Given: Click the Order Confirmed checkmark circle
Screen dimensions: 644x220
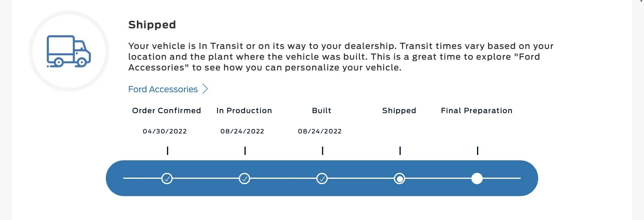Looking at the screenshot, I should (167, 179).
